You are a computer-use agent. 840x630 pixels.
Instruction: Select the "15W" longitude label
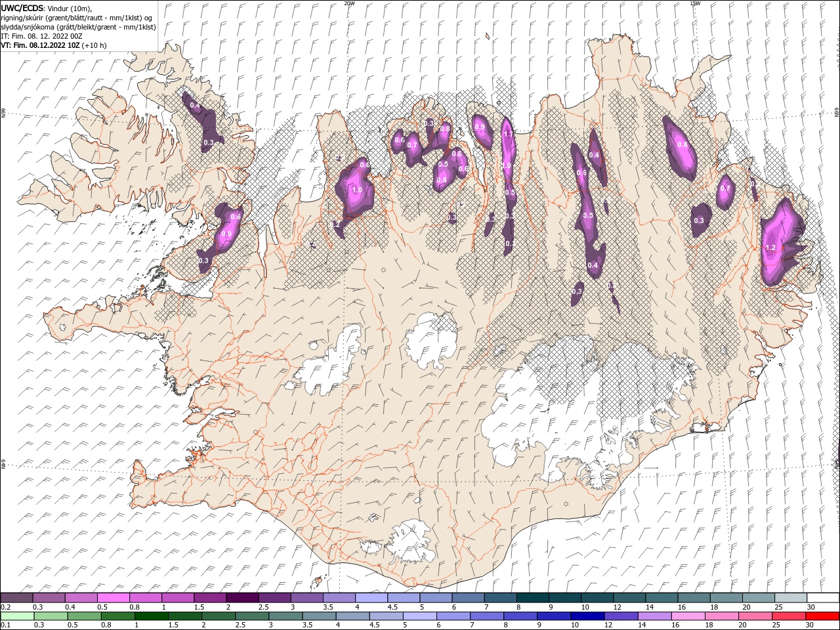(696, 3)
